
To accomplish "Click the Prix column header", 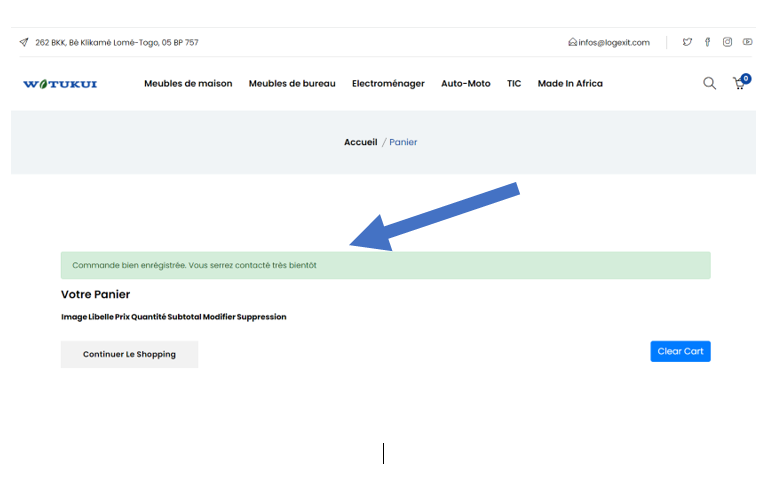I will [122, 317].
